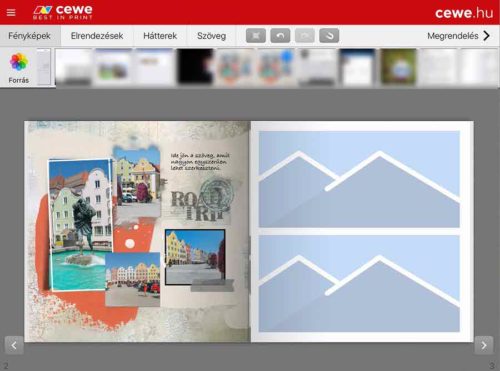
Task: Go to the next page spread
Action: coord(484,345)
